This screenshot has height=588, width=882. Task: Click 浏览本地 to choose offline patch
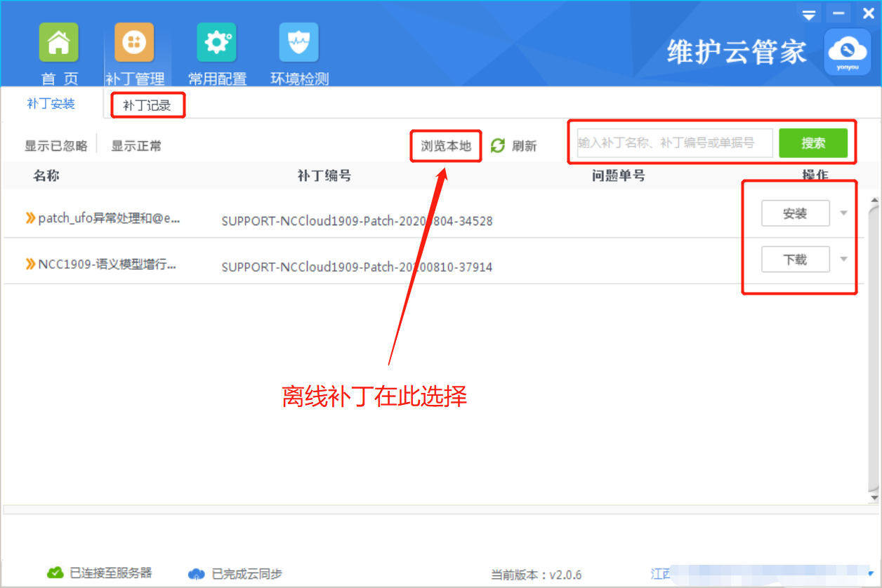pos(446,146)
